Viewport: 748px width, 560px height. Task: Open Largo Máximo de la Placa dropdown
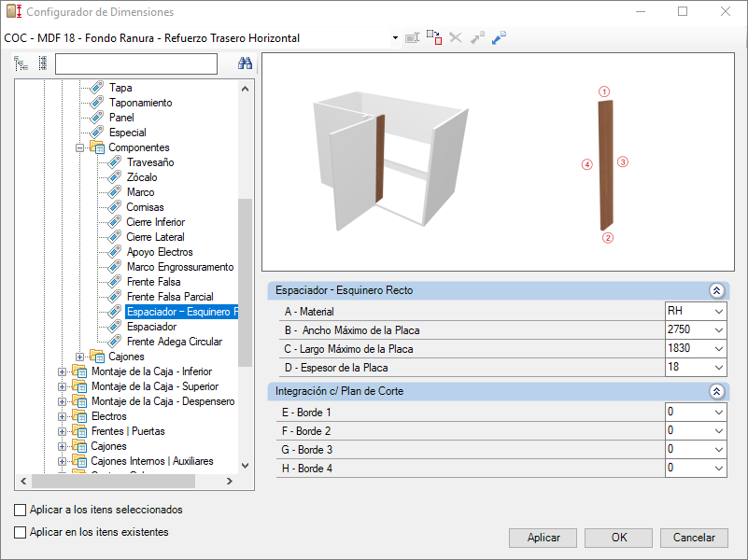click(x=718, y=348)
